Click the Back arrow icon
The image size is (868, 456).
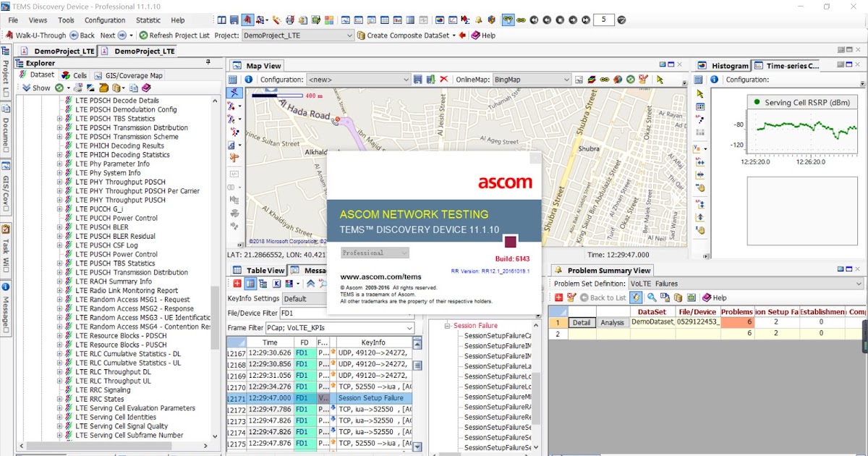pos(74,35)
